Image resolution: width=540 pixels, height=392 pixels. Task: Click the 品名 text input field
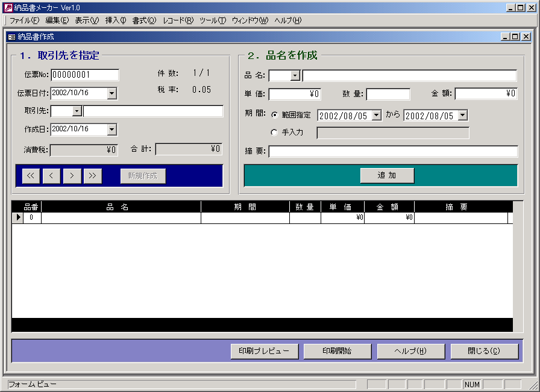click(409, 75)
